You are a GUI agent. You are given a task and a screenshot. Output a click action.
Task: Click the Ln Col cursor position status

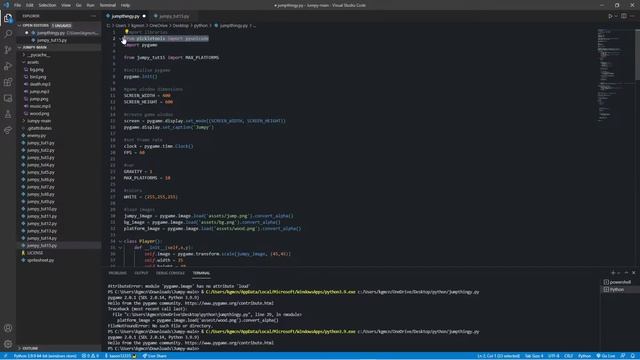(x=498, y=356)
